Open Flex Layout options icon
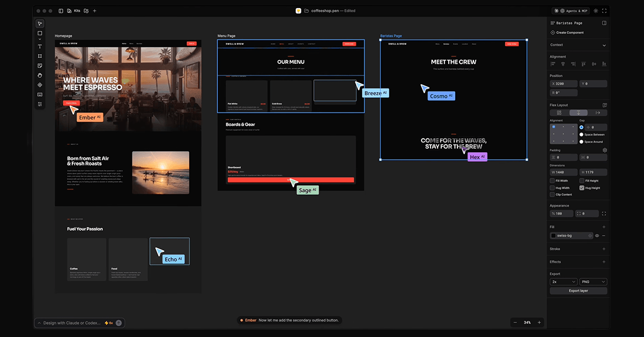Screen dimensions: 644x337 (x=604, y=105)
